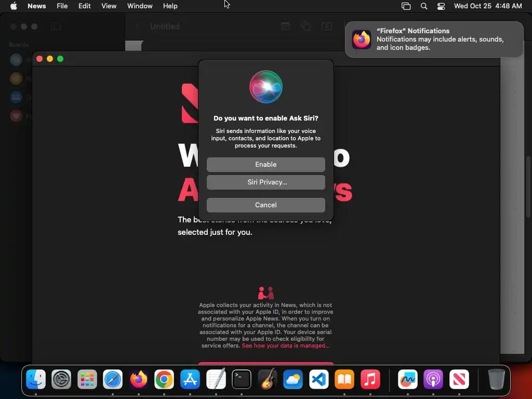The width and height of the screenshot is (532, 399).
Task: Open the See how your data is managed link
Action: (x=285, y=345)
